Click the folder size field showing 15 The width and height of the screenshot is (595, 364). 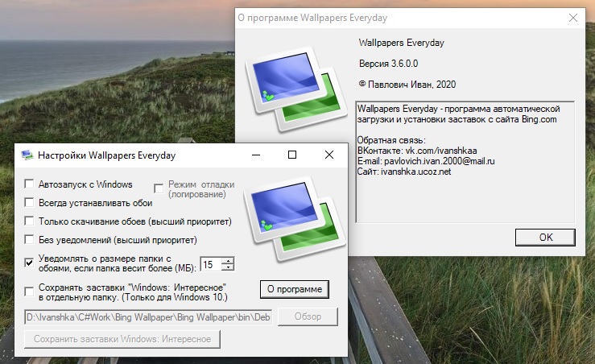(x=211, y=264)
